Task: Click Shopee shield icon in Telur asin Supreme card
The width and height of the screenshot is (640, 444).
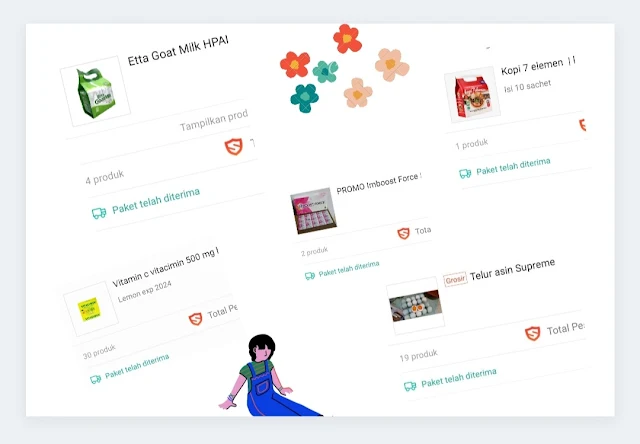Action: tap(533, 333)
